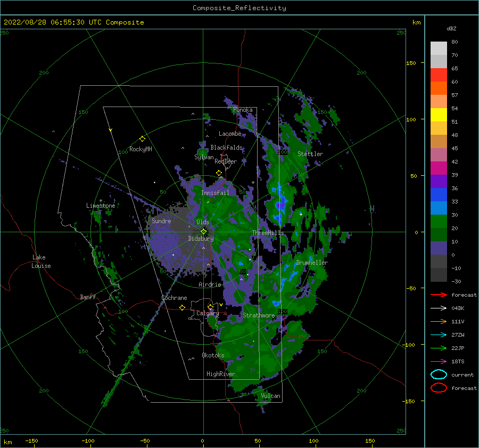This screenshot has height=448, width=479.
Task: Click the RedDeer city label
Action: [x=226, y=161]
